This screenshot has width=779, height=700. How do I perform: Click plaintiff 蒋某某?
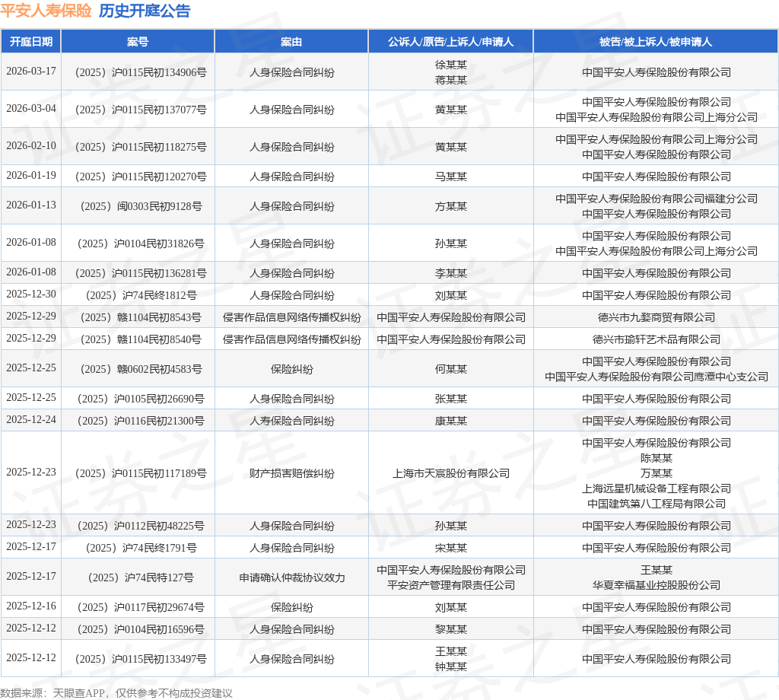point(450,80)
